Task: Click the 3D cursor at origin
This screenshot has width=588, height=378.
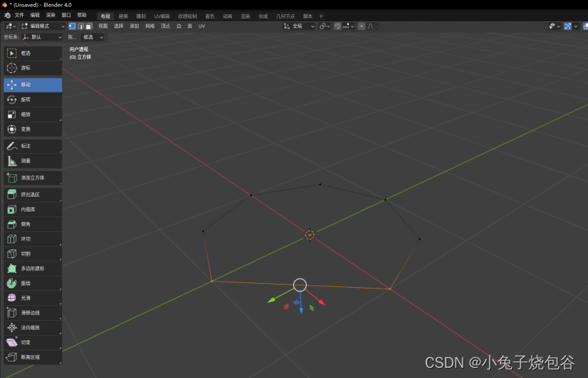Action: coord(310,235)
